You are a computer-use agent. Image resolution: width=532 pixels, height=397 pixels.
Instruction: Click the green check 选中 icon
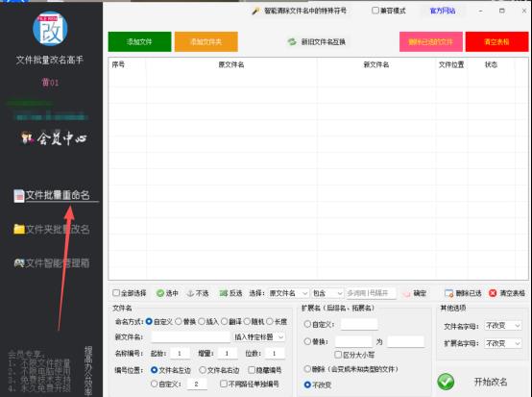click(x=159, y=293)
